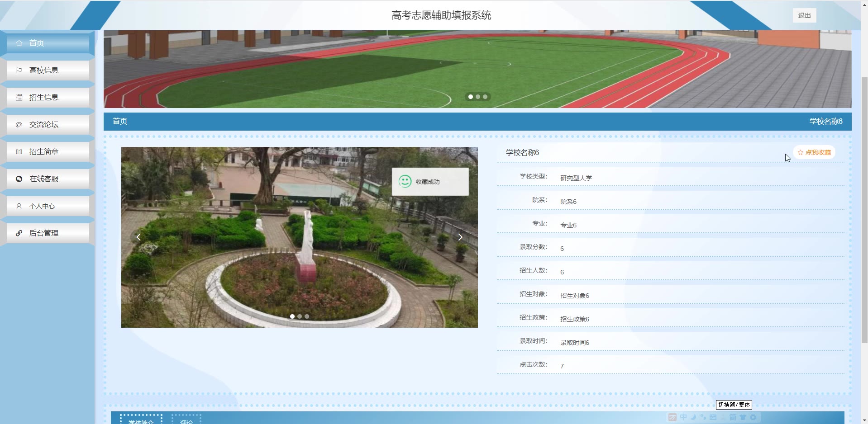Switch to the 评论 comments tab
The width and height of the screenshot is (868, 424).
pyautogui.click(x=186, y=420)
